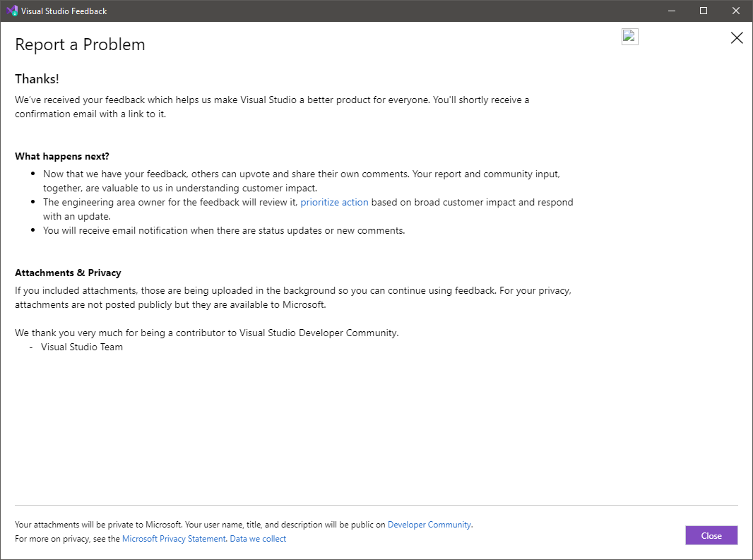The image size is (753, 560).
Task: Open the Developer Community link
Action: pos(429,525)
